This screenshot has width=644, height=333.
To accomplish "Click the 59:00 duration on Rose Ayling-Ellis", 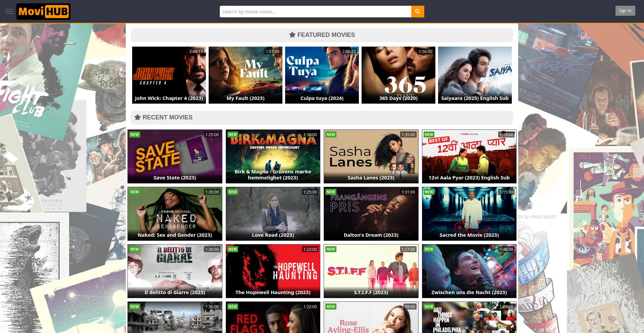I will coord(410,307).
